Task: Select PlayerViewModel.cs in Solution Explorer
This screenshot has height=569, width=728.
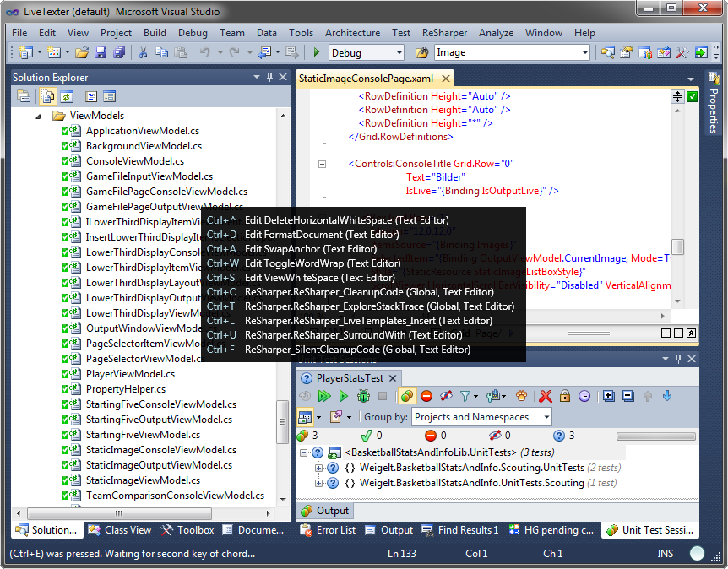Action: tap(130, 374)
